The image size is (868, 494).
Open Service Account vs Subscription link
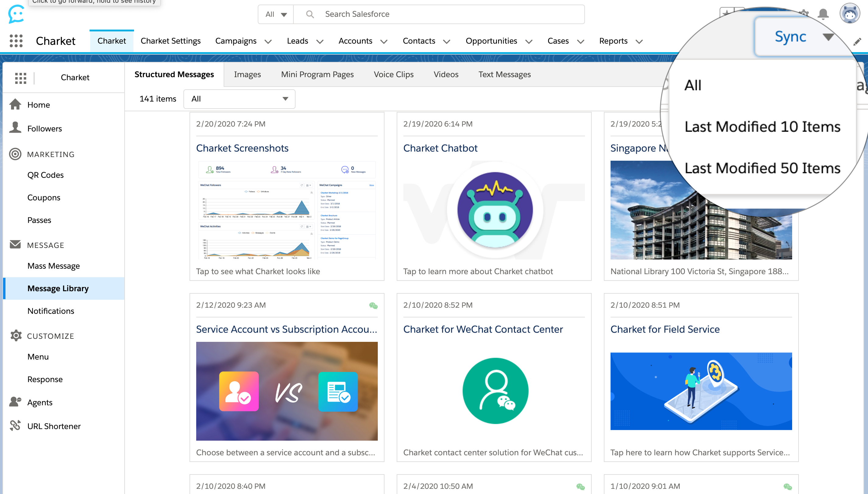(x=286, y=329)
